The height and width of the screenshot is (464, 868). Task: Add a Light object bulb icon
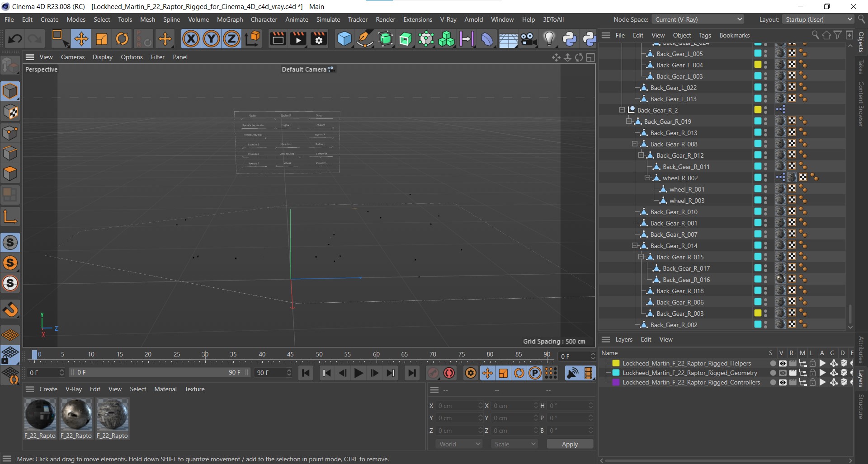point(549,39)
